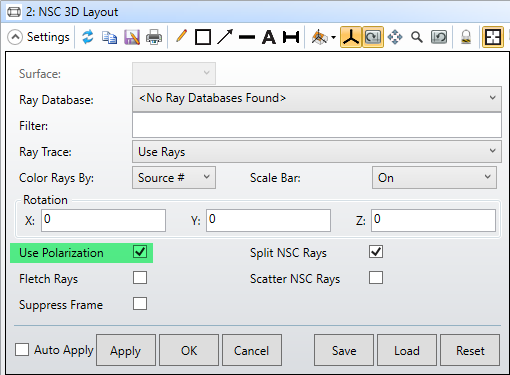
Task: Enable the Scatter NSC Rays checkbox
Action: [x=376, y=278]
